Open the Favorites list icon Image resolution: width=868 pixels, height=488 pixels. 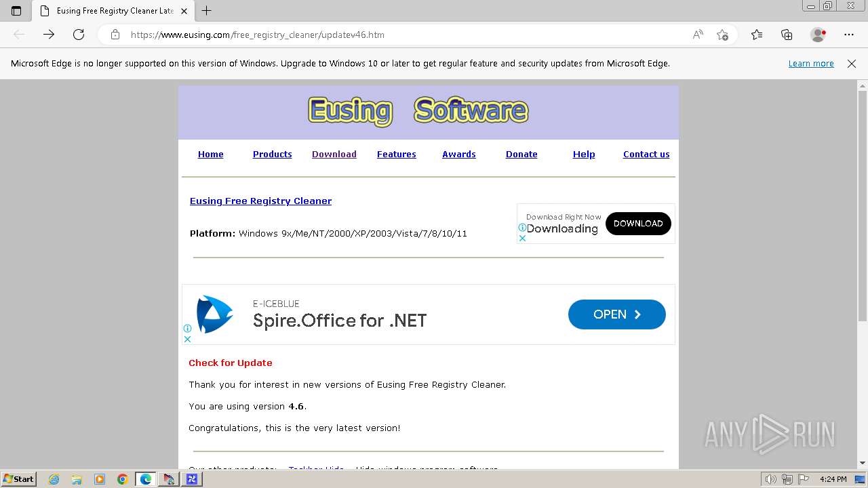click(757, 35)
